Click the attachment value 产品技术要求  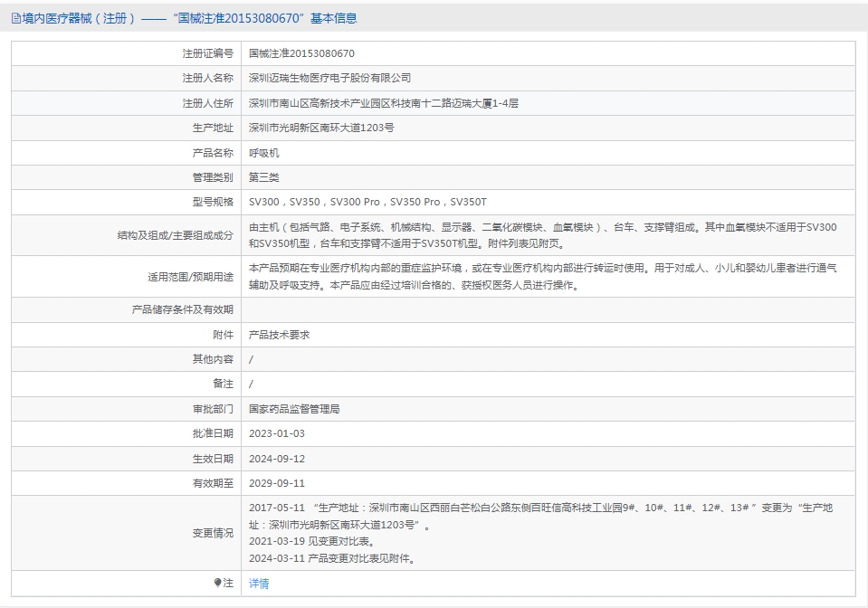279,335
